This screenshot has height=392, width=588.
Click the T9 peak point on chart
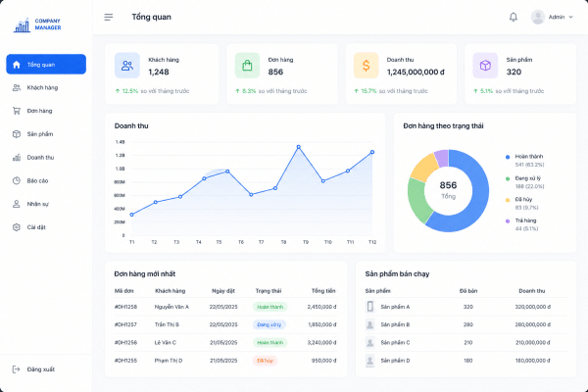coord(299,147)
